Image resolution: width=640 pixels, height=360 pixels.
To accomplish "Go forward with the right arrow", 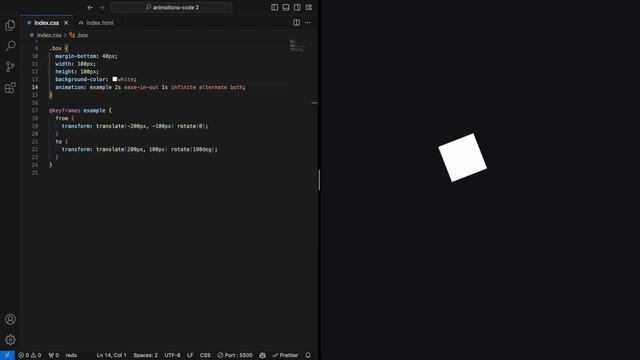I will [x=102, y=7].
